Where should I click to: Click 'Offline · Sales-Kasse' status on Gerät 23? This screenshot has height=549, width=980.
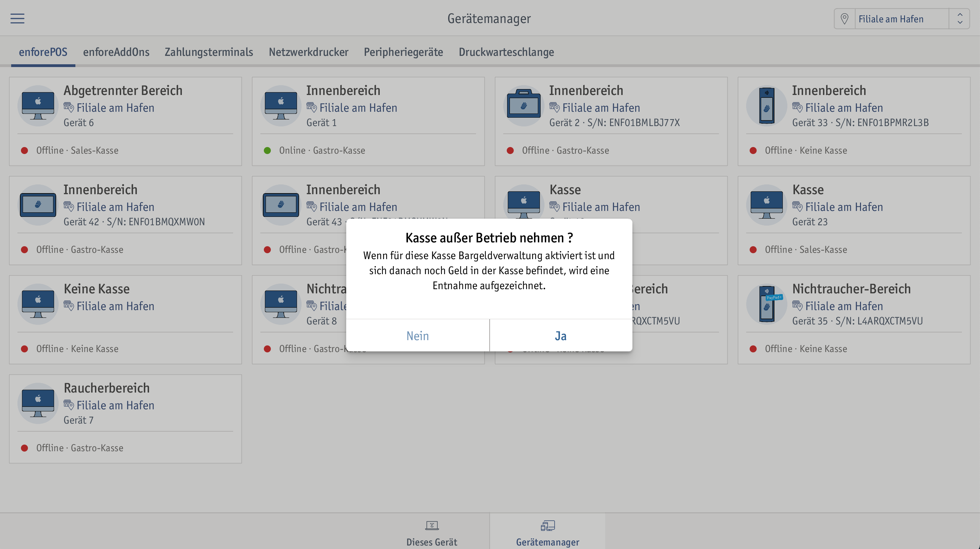(x=806, y=250)
